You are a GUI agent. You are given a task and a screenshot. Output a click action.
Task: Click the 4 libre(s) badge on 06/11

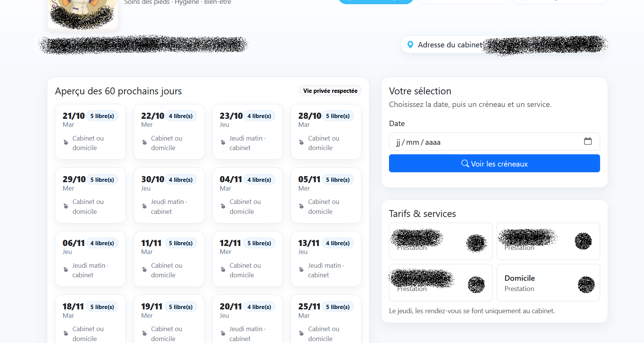[102, 243]
